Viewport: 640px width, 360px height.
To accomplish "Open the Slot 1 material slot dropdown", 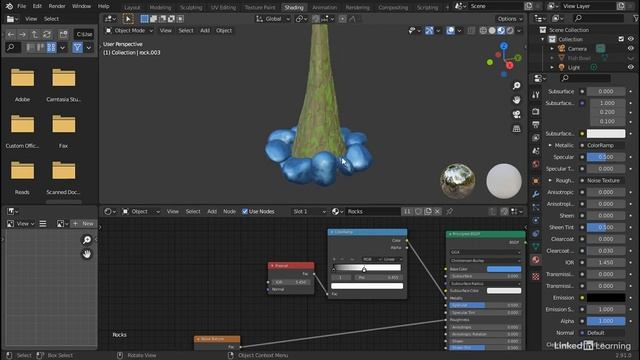I will pos(309,211).
